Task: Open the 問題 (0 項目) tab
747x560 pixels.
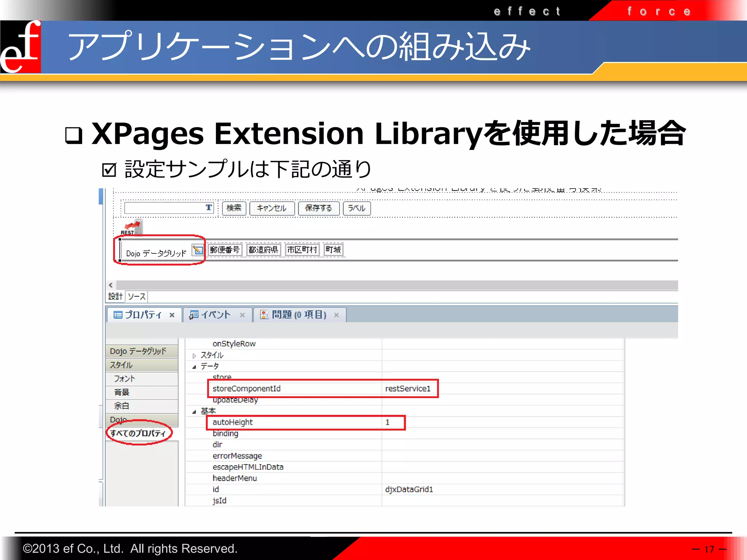Action: pos(299,315)
